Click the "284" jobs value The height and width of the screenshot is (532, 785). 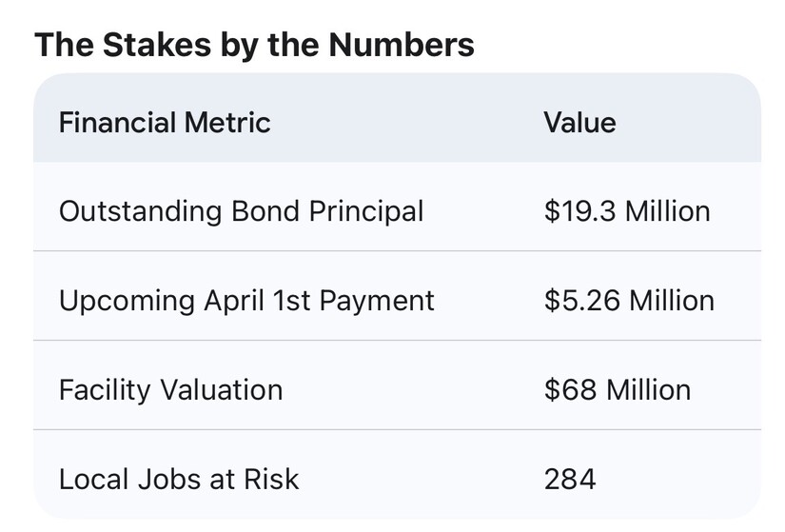point(570,479)
